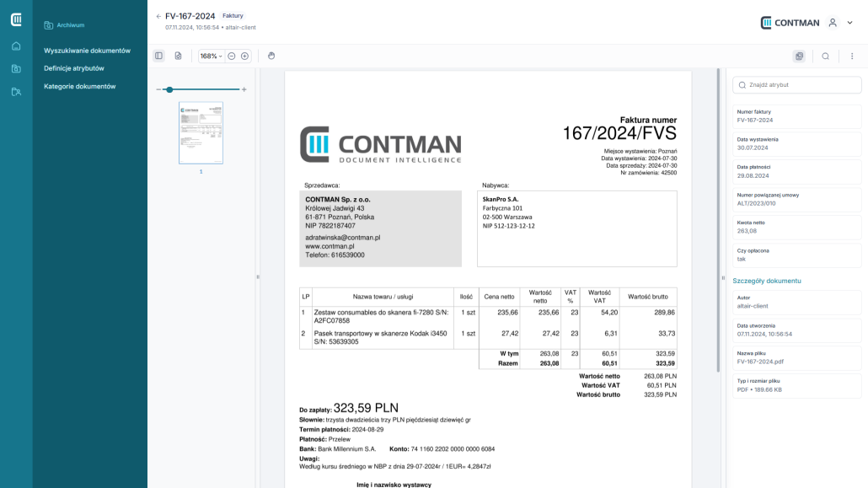Zoom in with the plus circle icon

coord(244,56)
